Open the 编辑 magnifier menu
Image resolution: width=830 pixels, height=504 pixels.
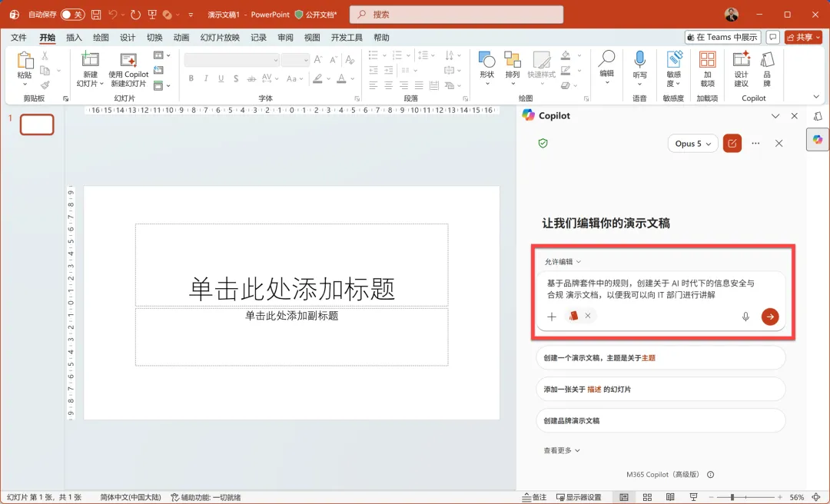pyautogui.click(x=606, y=68)
